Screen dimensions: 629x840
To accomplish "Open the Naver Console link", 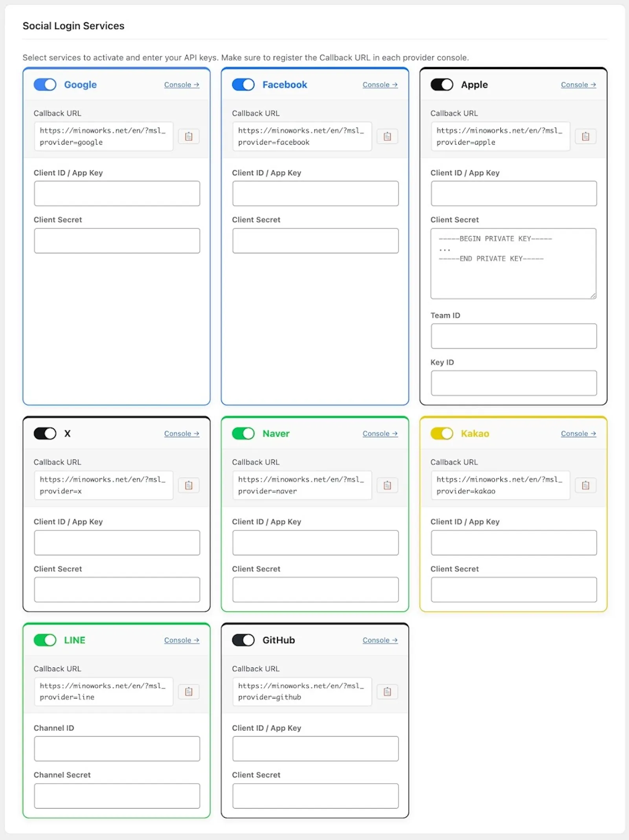I will click(380, 434).
